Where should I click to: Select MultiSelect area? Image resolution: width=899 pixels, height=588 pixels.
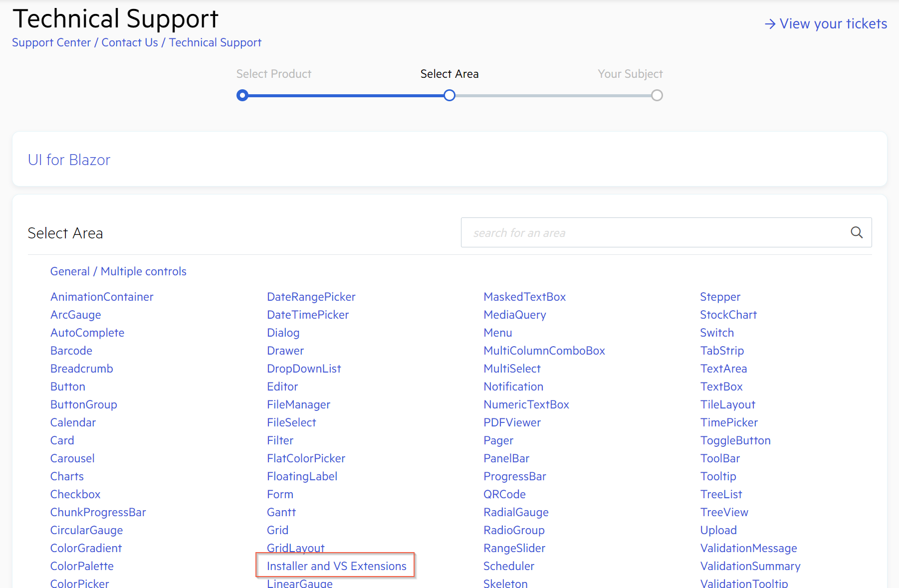coord(512,369)
